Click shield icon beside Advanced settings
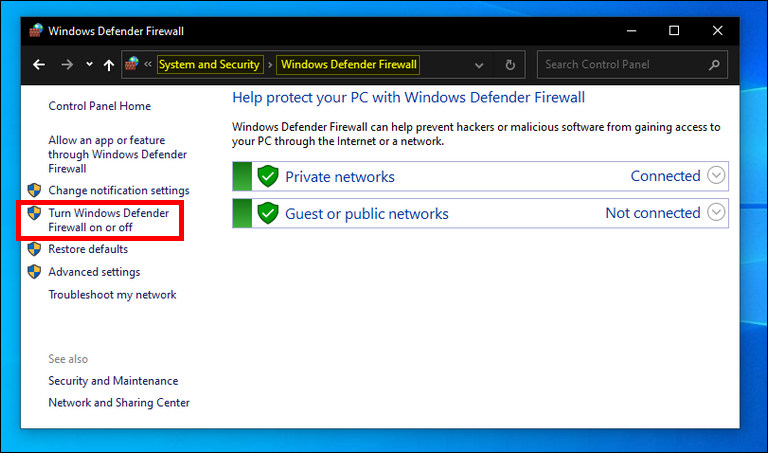The width and height of the screenshot is (768, 453). coord(34,272)
